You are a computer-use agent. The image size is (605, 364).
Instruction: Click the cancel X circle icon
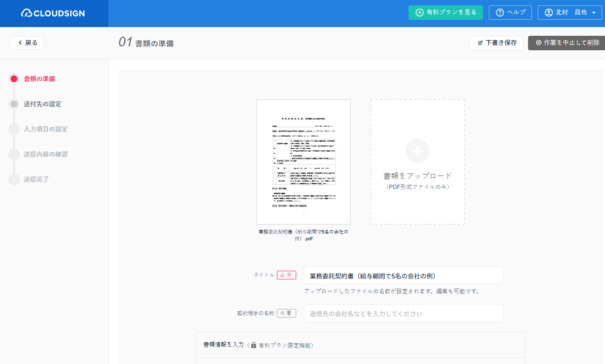538,43
